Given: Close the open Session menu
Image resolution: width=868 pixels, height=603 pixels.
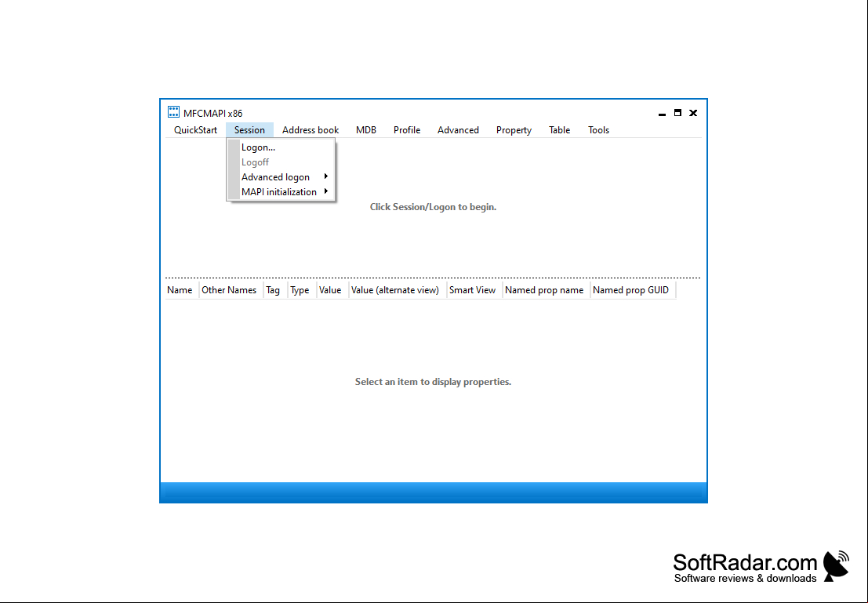Looking at the screenshot, I should coord(249,130).
